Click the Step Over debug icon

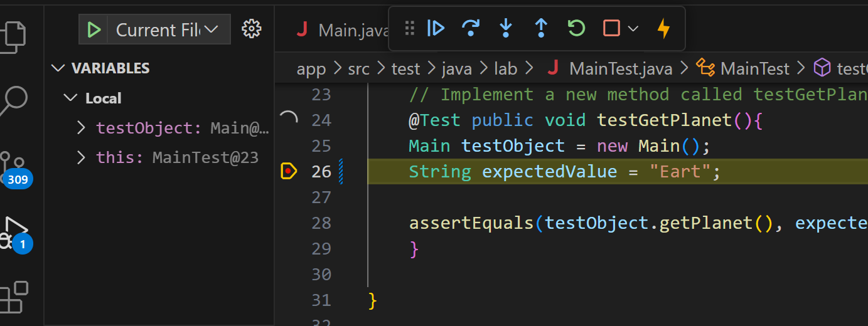470,28
